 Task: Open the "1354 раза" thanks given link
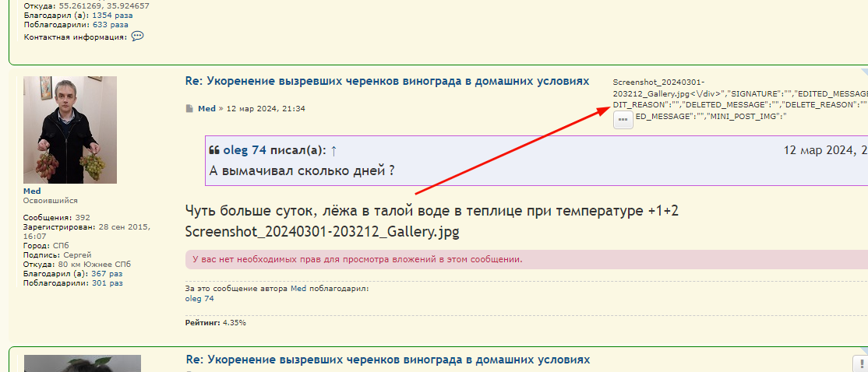[x=112, y=16]
